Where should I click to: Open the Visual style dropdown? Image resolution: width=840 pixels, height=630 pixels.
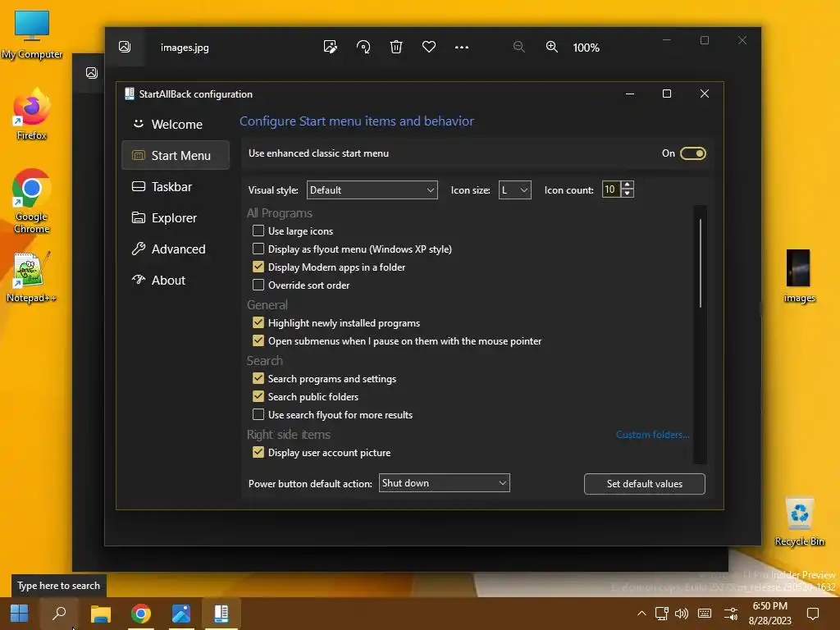pos(372,190)
